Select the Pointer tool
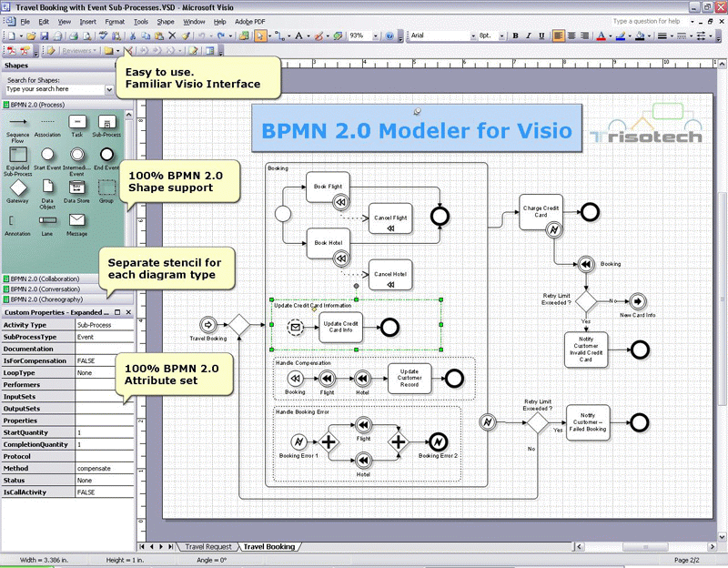Screen dimensions: 728x568 260,35
